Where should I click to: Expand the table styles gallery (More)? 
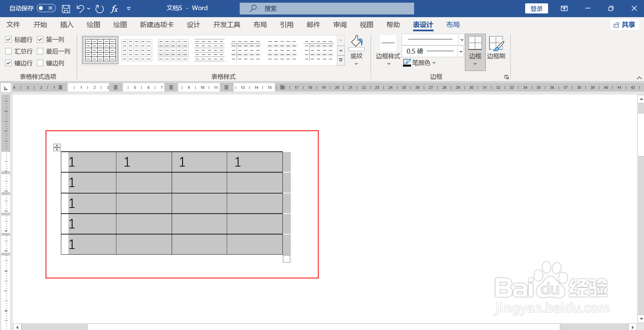[x=341, y=60]
